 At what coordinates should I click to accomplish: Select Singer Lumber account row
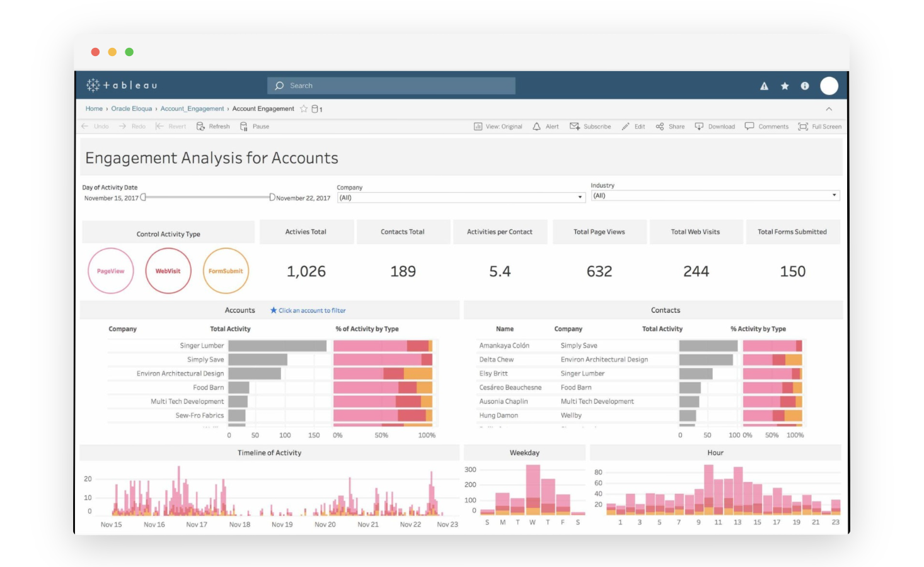click(202, 346)
